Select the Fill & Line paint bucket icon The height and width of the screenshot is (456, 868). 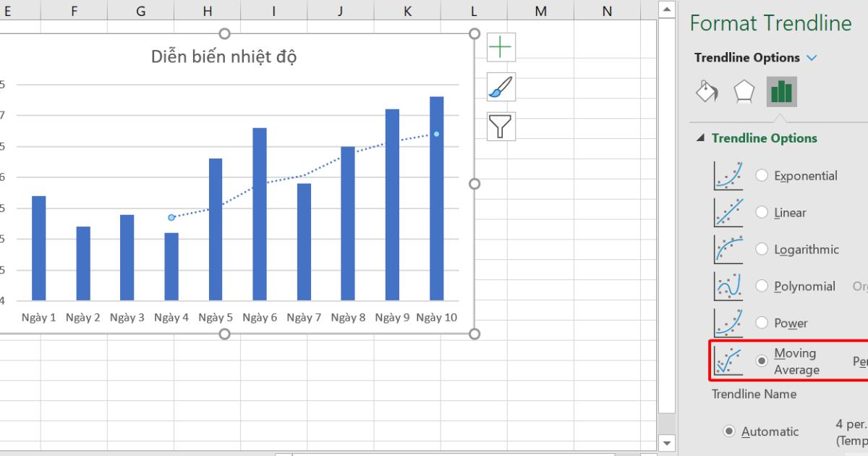707,91
